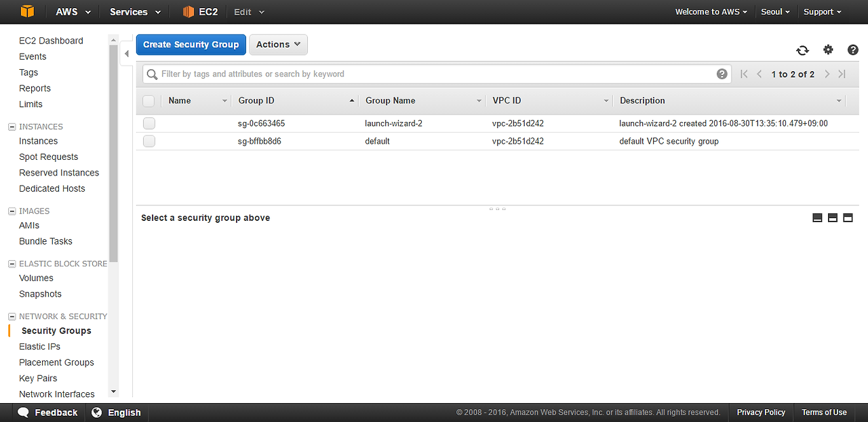Go to previous page of results

[x=759, y=74]
